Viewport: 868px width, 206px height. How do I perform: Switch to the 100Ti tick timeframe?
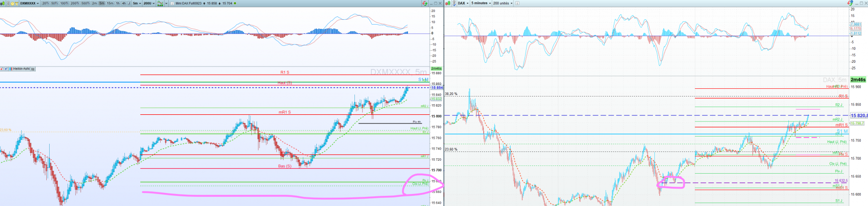[x=64, y=3]
